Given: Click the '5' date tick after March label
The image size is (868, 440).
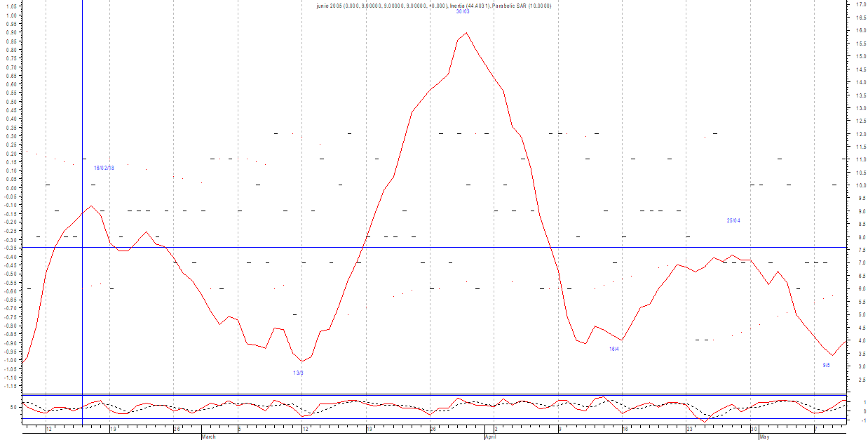Looking at the screenshot, I should click(x=239, y=428).
